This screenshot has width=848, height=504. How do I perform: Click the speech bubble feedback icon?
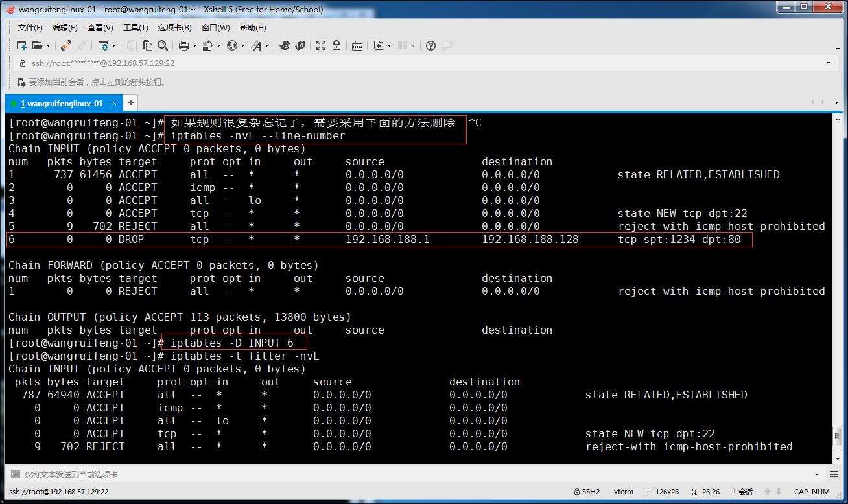(x=447, y=45)
